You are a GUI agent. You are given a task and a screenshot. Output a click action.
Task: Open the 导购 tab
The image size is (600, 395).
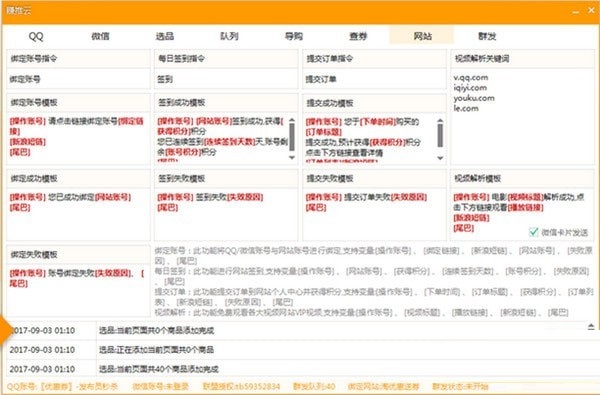pos(293,36)
